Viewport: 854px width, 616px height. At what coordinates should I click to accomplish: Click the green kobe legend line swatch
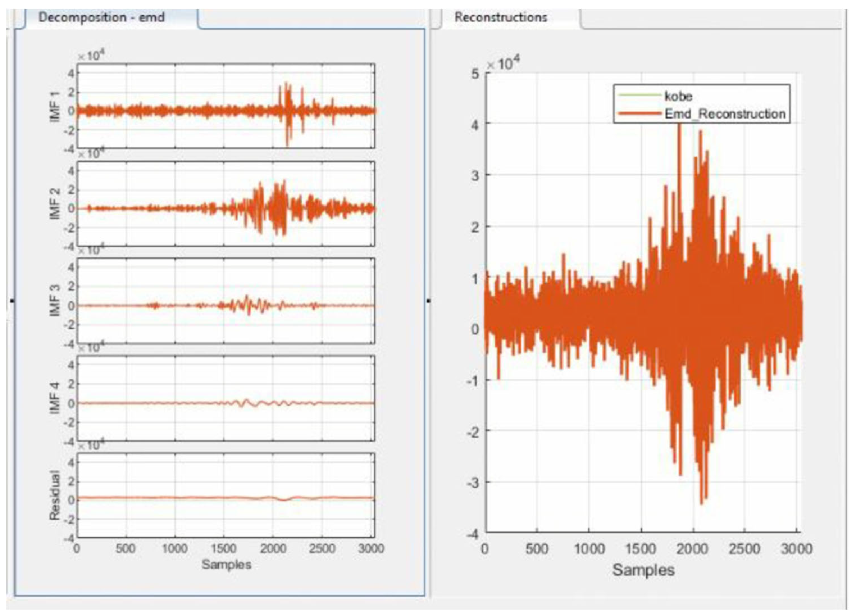click(639, 95)
